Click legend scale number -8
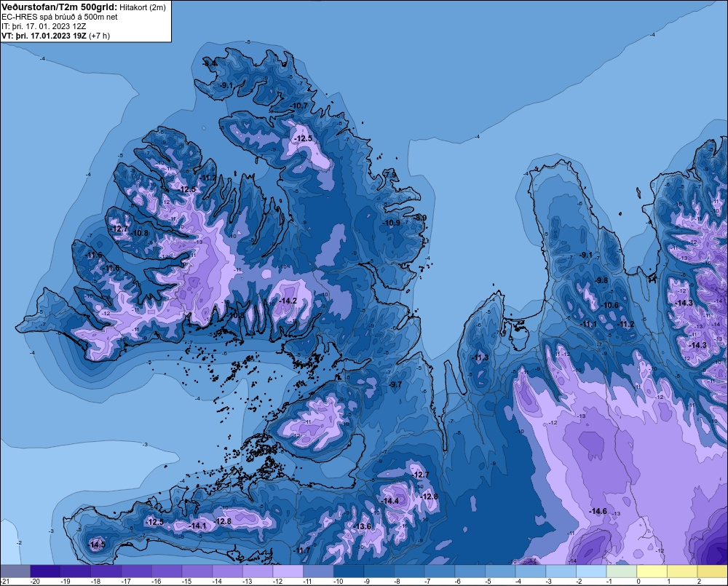728x586 pixels. 397,582
